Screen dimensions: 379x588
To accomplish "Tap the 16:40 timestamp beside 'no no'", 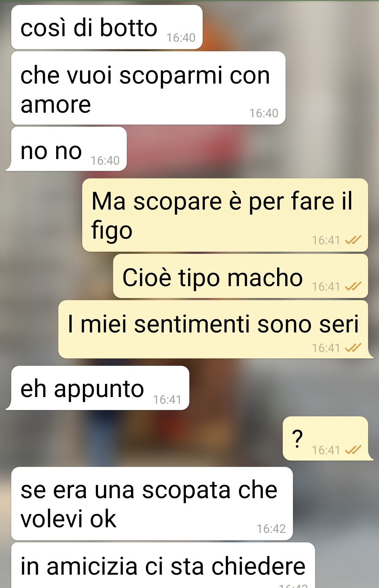I will click(105, 160).
